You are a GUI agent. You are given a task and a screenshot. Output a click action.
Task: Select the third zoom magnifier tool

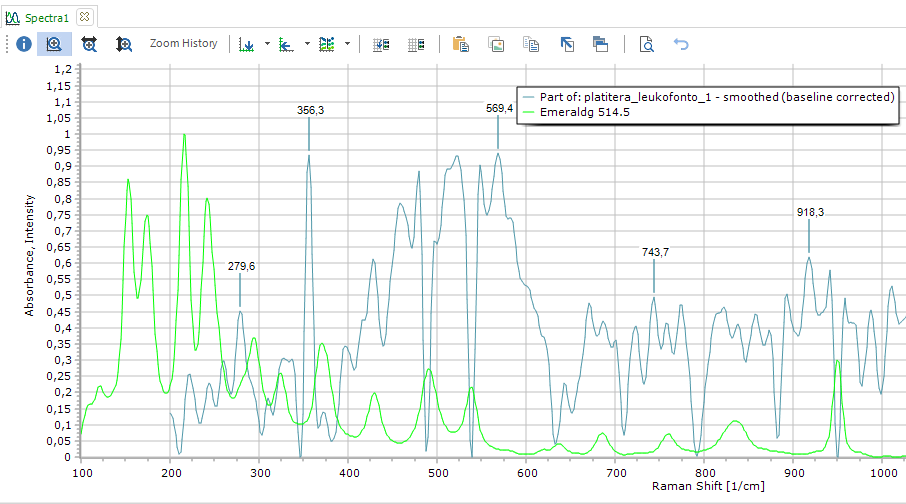coord(124,44)
